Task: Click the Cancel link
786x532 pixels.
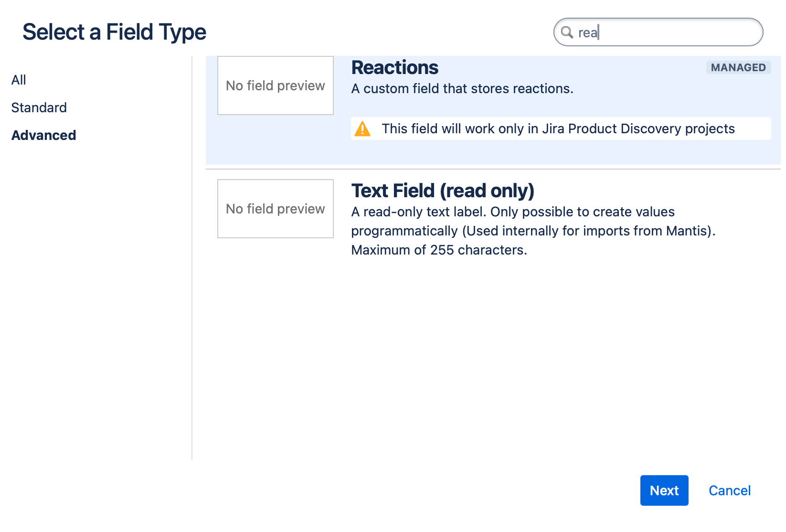Action: tap(729, 490)
